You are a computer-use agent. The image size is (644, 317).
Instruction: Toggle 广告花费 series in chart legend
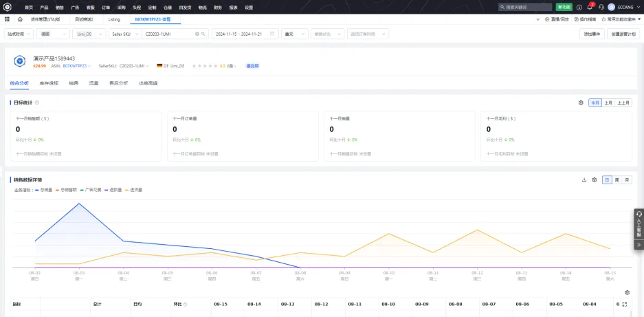coord(90,190)
